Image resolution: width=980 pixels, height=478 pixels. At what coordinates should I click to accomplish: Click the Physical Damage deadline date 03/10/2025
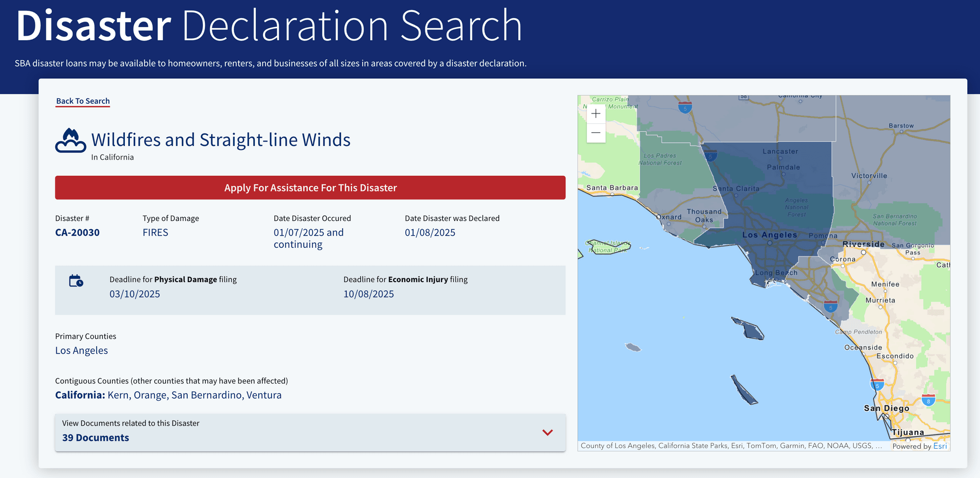(x=135, y=294)
